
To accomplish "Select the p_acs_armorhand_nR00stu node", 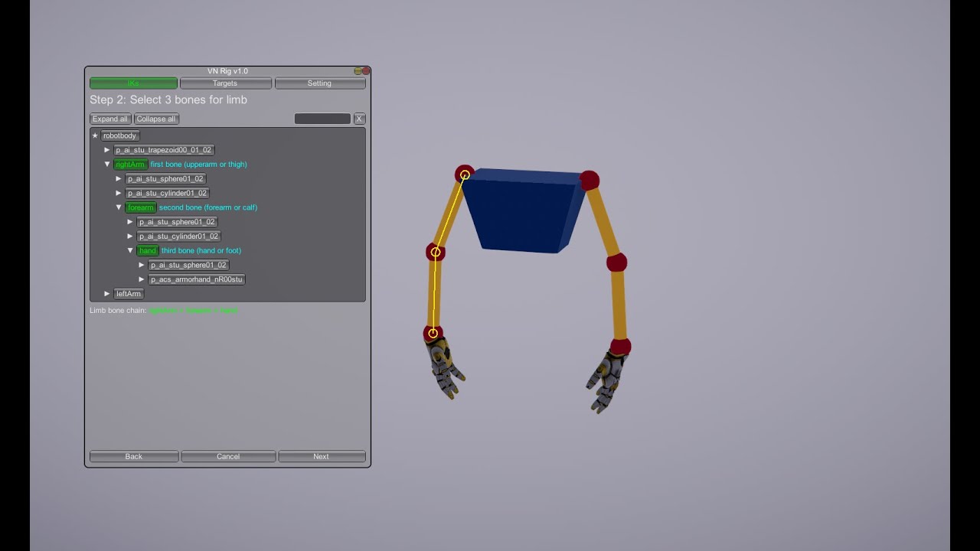I will pyautogui.click(x=197, y=279).
